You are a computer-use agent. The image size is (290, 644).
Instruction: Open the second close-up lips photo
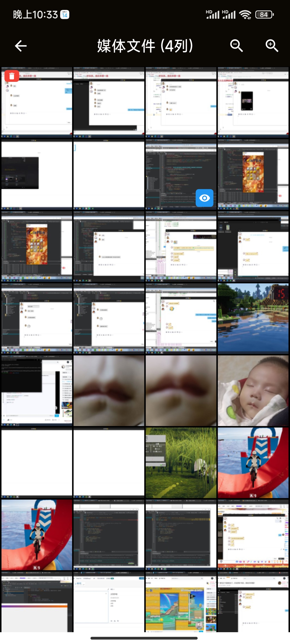pos(181,391)
